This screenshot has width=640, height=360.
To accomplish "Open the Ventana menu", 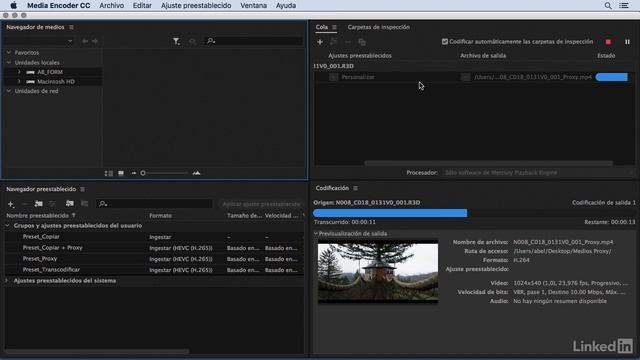I will (x=253, y=6).
